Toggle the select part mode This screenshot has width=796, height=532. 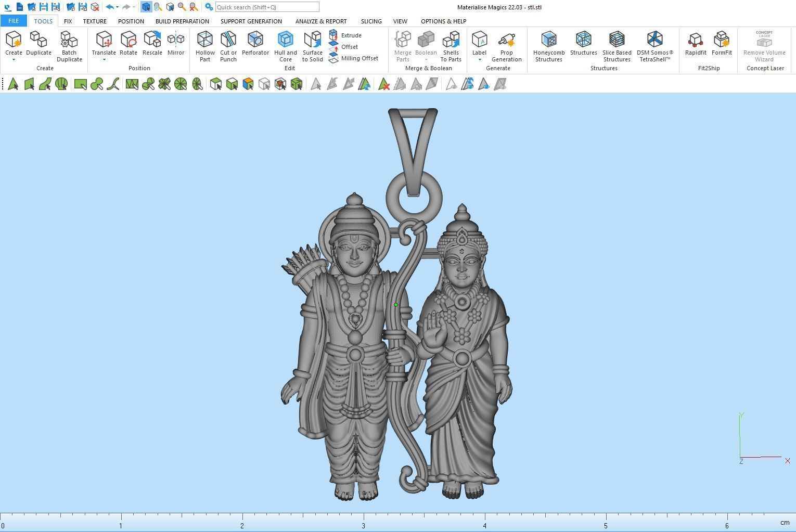click(x=146, y=7)
